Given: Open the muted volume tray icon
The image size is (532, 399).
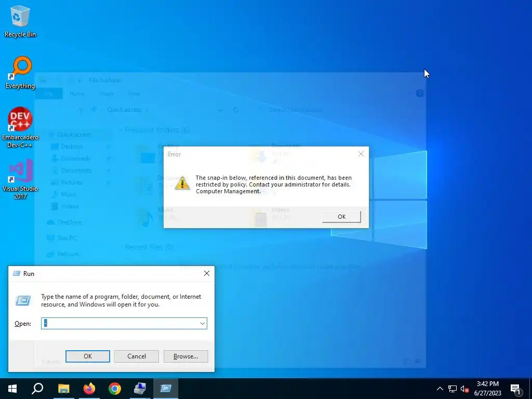Looking at the screenshot, I should (x=464, y=389).
